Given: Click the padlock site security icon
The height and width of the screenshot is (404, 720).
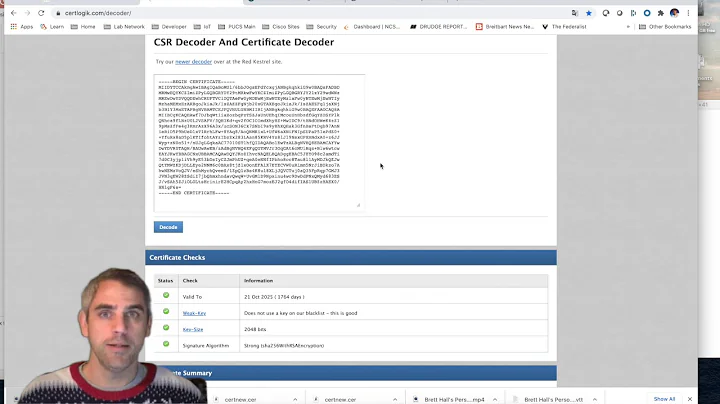Looking at the screenshot, I should 58,13.
